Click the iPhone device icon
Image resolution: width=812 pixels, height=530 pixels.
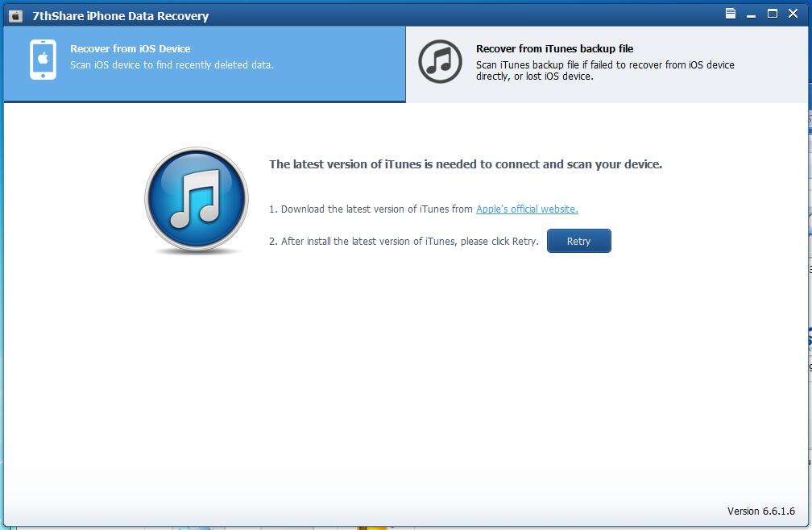[43, 60]
